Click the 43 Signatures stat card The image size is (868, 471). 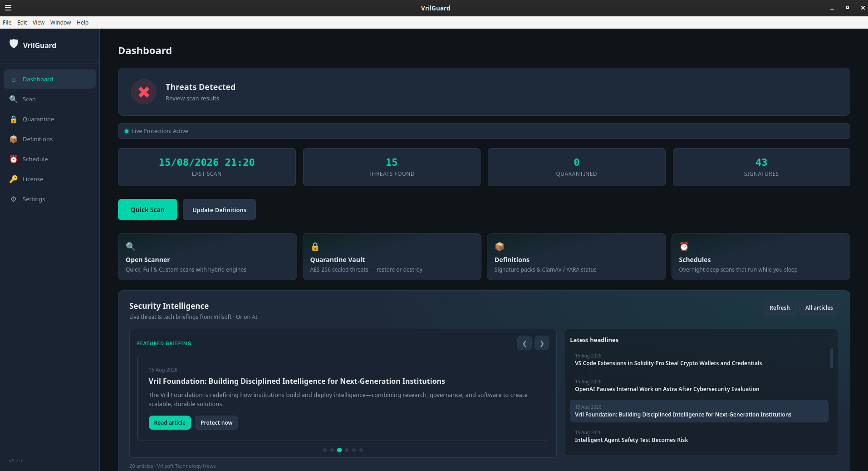pos(761,167)
